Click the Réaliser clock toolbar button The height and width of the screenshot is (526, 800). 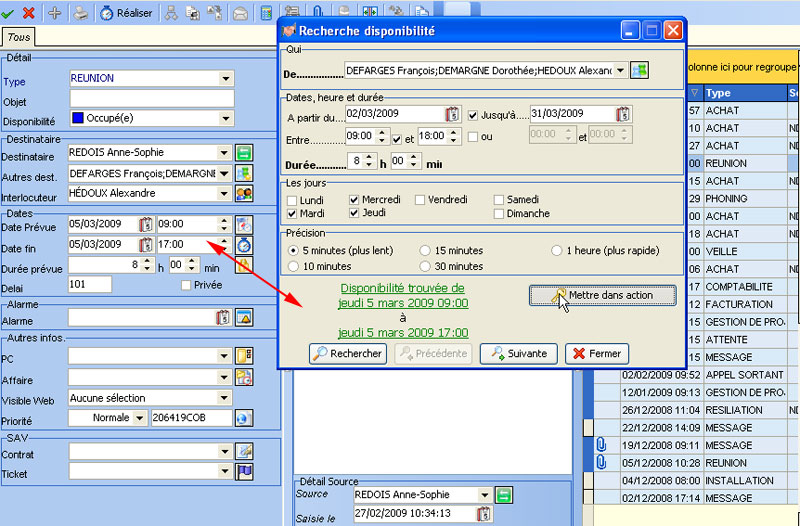(126, 13)
